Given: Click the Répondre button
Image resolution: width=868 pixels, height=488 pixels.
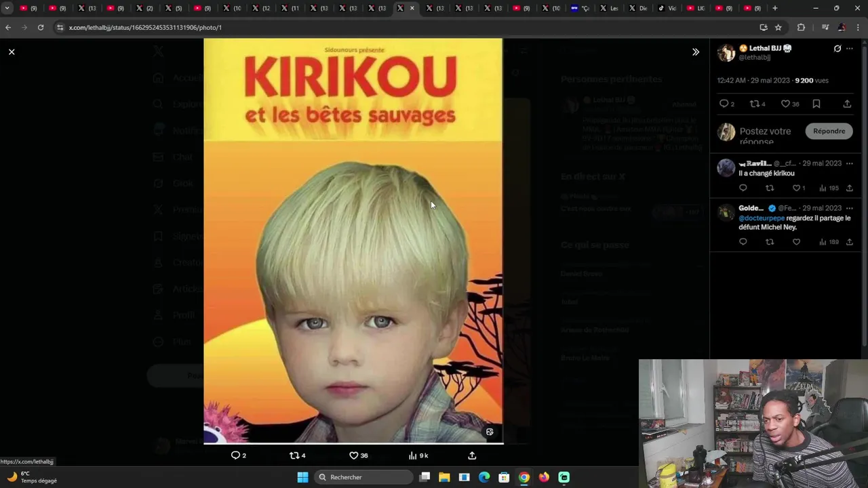Looking at the screenshot, I should pyautogui.click(x=829, y=131).
